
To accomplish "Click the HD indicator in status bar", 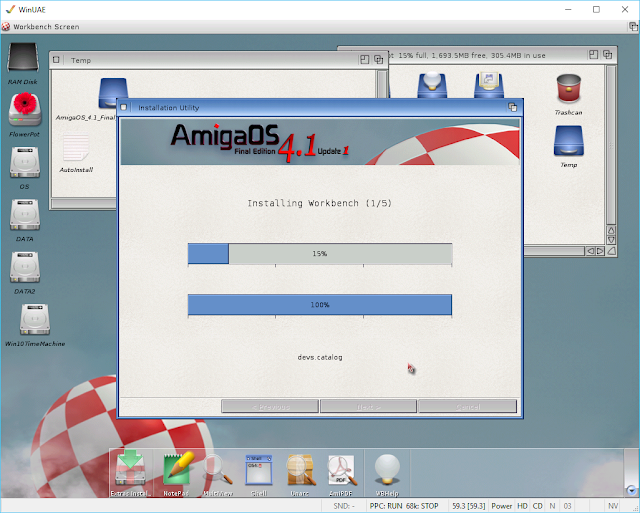I will click(x=522, y=506).
